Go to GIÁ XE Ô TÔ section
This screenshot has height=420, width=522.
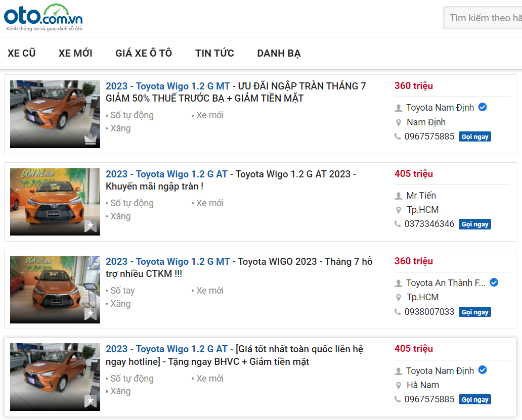pos(144,53)
